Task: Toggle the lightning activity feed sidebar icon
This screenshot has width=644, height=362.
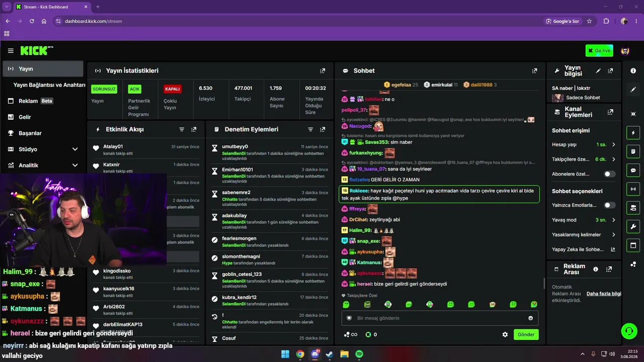Action: [633, 133]
